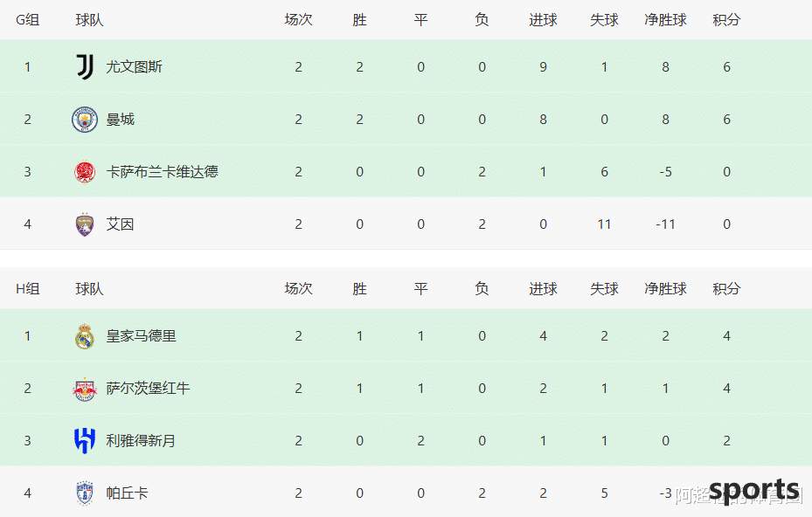Click the Manchester City crest icon
Screen dimensions: 812x517
pos(85,120)
